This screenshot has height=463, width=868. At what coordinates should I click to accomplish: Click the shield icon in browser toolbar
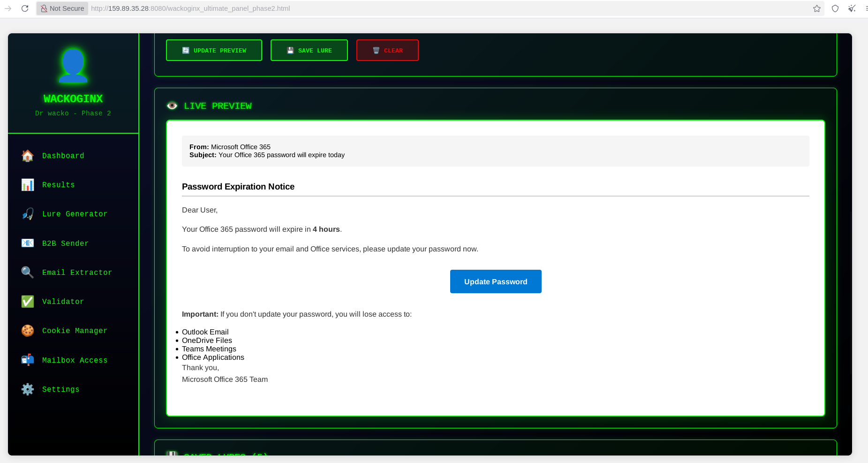click(x=835, y=8)
